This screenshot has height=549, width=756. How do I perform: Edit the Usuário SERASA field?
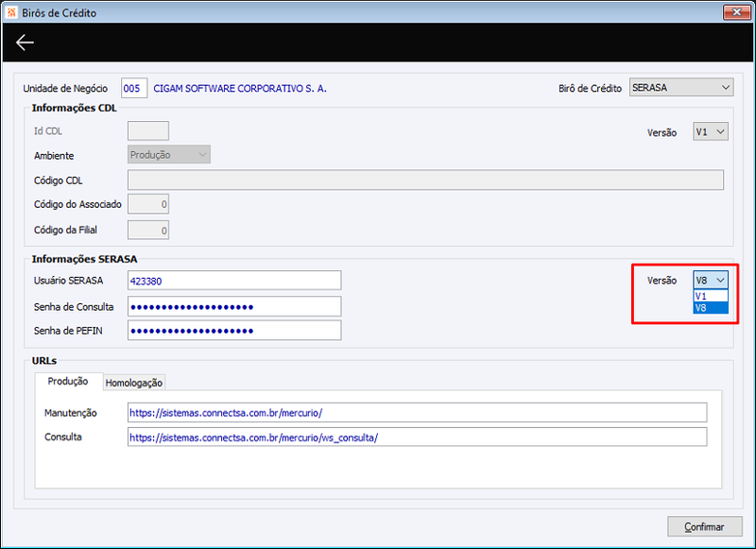(x=234, y=281)
